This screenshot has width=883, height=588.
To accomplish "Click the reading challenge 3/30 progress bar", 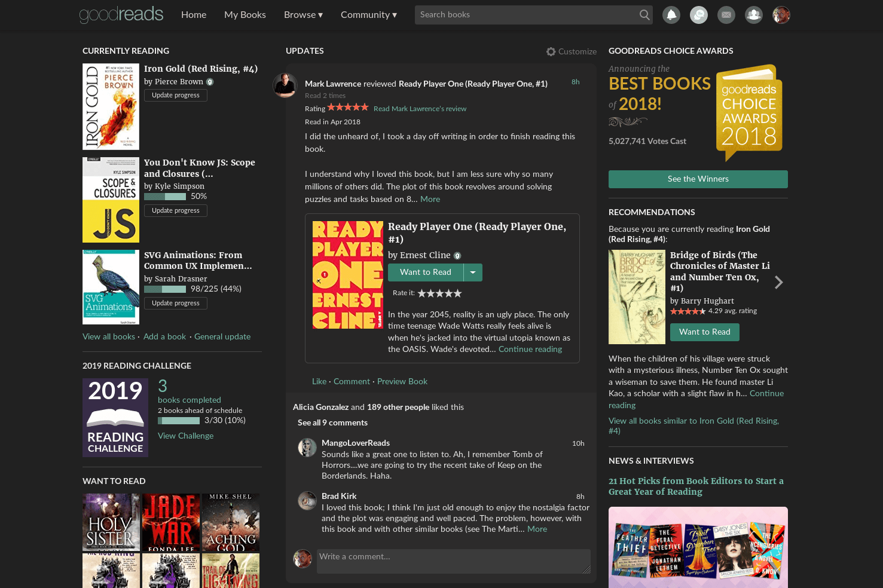I will pyautogui.click(x=179, y=421).
